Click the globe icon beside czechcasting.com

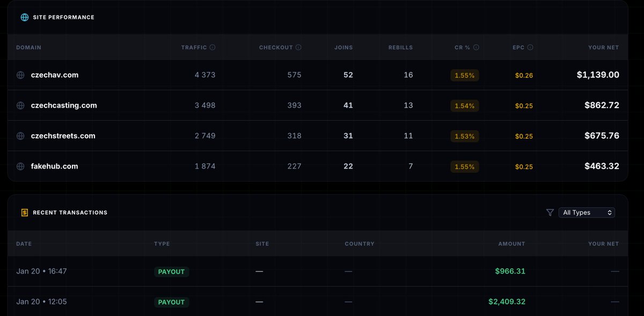click(x=20, y=106)
